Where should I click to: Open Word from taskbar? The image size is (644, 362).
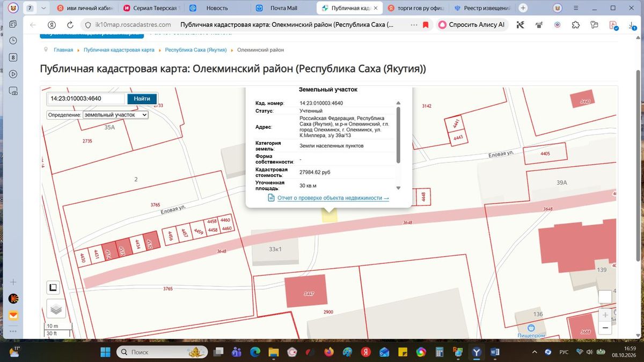click(495, 352)
